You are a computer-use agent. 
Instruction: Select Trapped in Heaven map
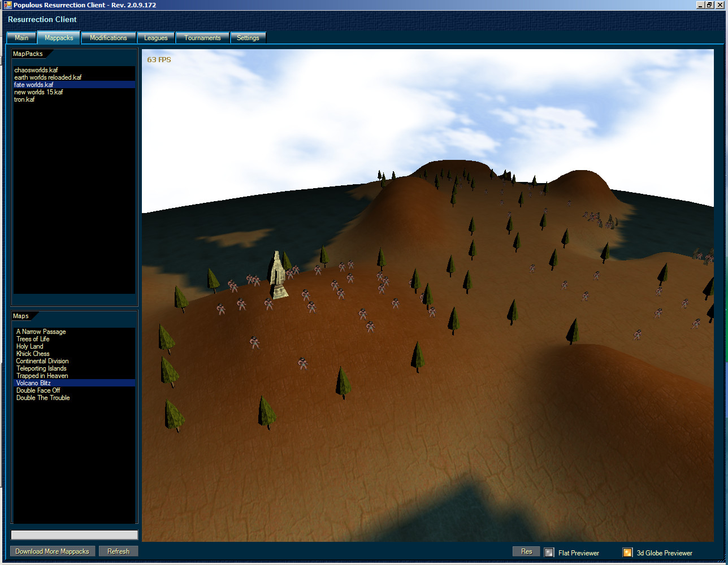click(x=74, y=376)
